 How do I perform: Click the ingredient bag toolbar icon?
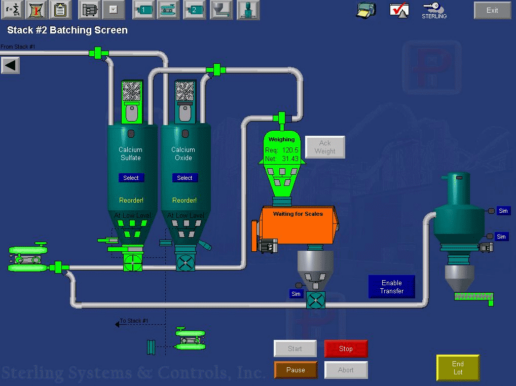point(36,10)
